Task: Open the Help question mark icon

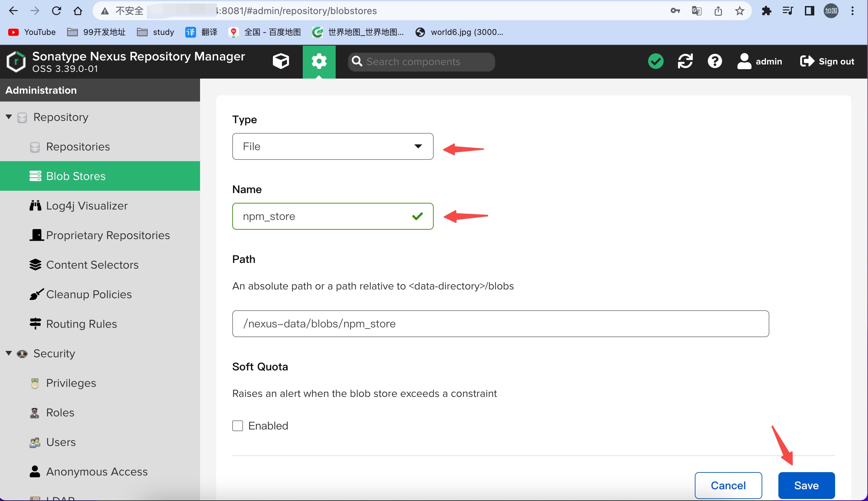Action: point(715,61)
